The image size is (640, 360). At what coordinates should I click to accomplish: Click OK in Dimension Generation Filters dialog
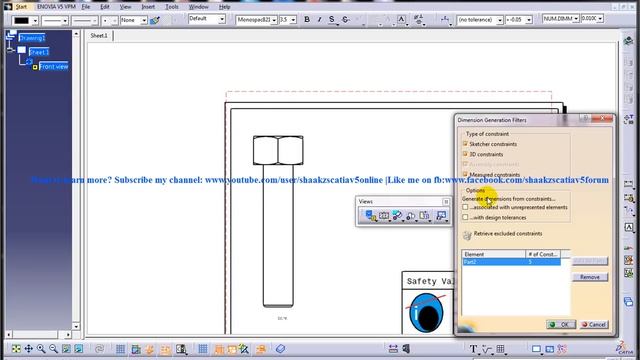point(561,324)
